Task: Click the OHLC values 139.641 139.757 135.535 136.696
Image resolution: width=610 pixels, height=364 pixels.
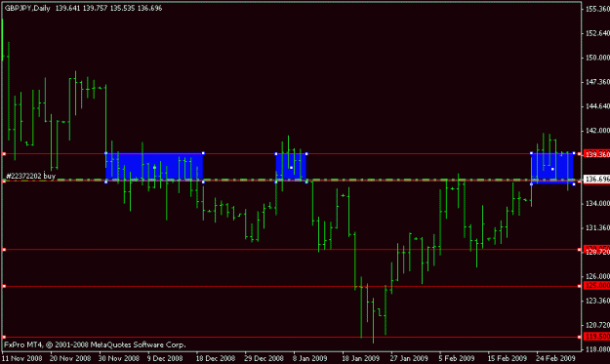Action: (108, 8)
